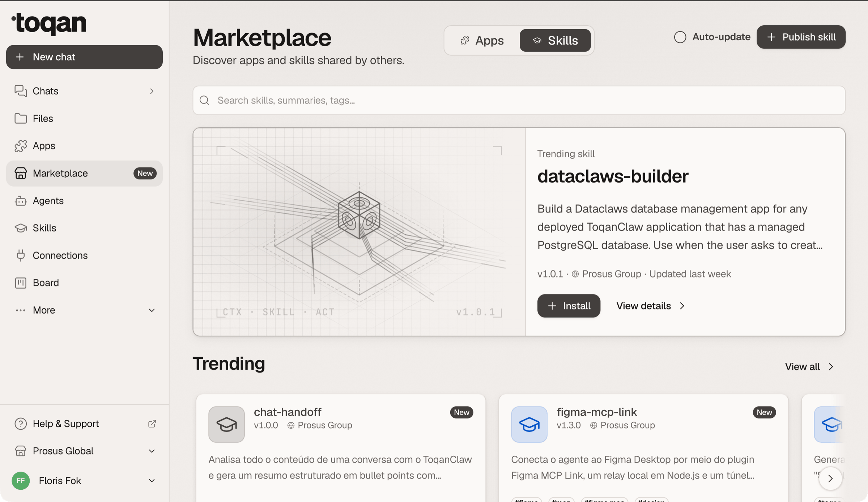Open Agents robot icon in sidebar

(21, 201)
